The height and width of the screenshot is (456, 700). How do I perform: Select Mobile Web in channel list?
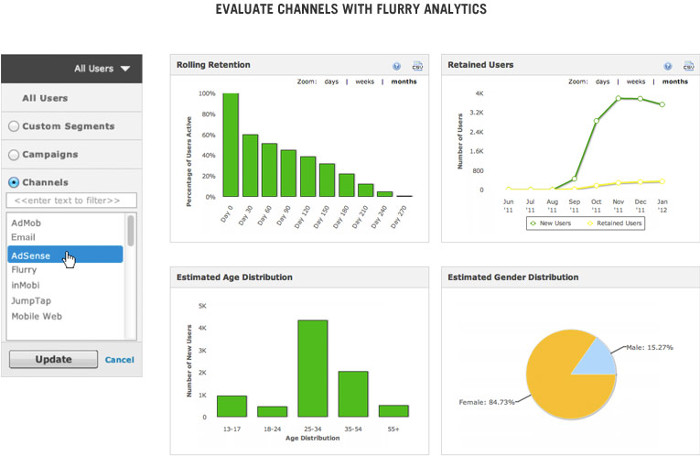[x=37, y=316]
